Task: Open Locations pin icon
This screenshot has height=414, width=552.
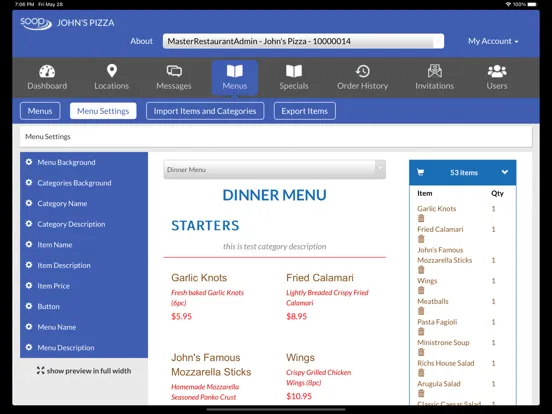Action: pyautogui.click(x=112, y=71)
